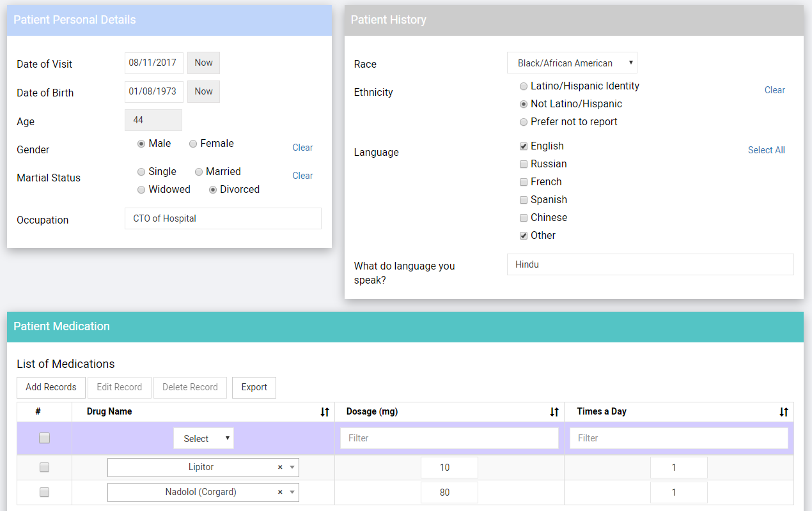
Task: Clear the Gender selection
Action: (302, 148)
